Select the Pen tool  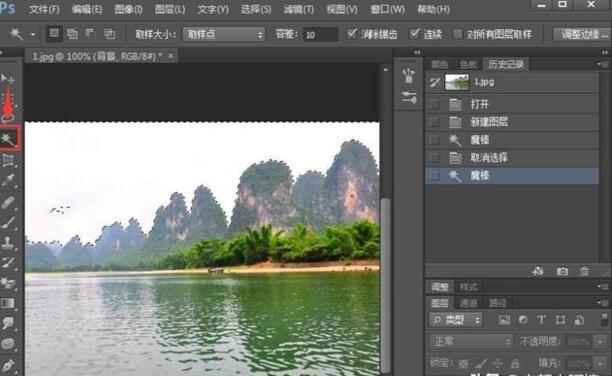8,365
